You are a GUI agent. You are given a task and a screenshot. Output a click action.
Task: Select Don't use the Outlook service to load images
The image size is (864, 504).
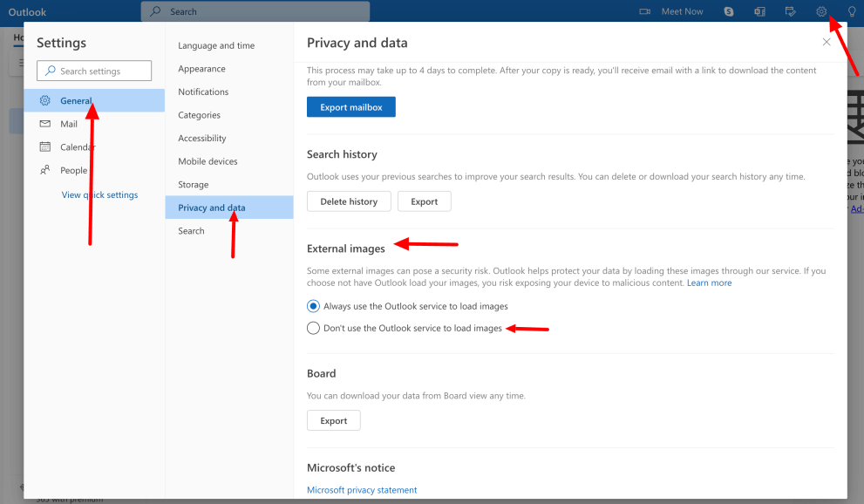point(313,328)
